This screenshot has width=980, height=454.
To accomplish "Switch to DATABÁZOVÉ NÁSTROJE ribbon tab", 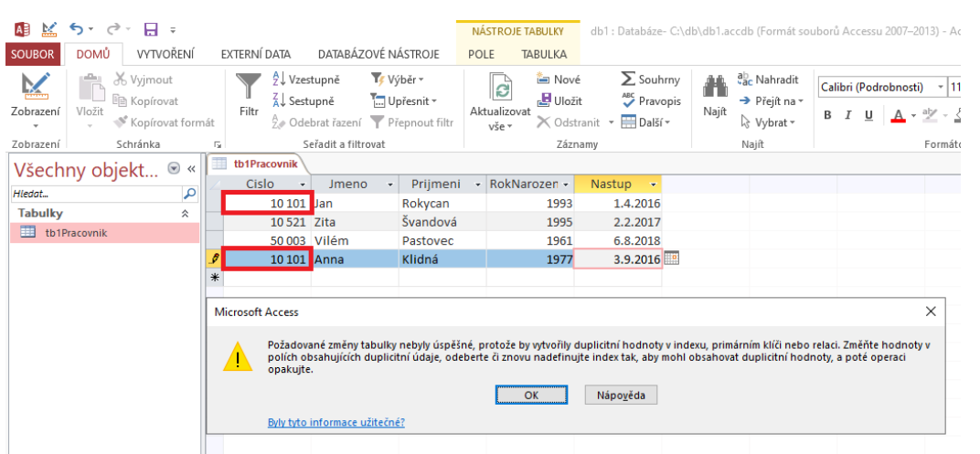I will (378, 54).
